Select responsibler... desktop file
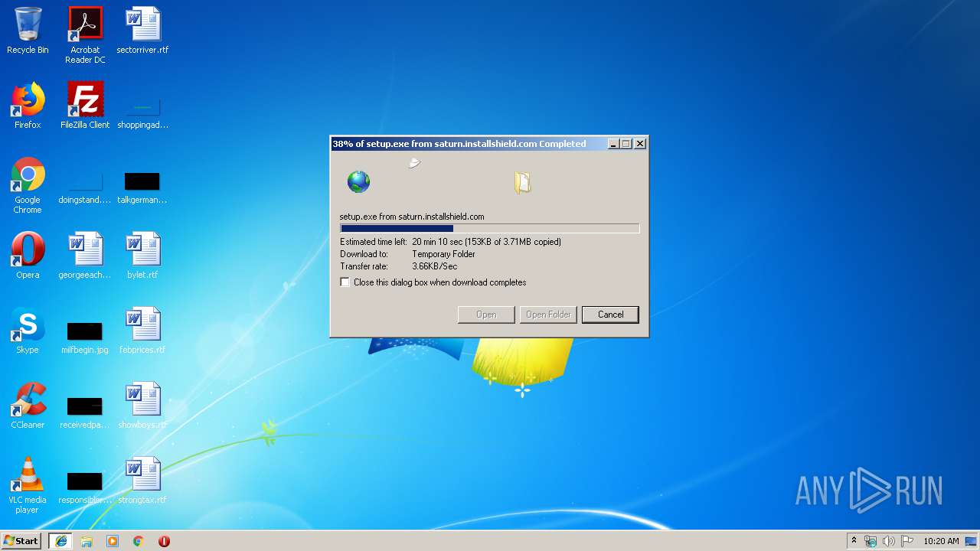This screenshot has height=551, width=980. [85, 487]
